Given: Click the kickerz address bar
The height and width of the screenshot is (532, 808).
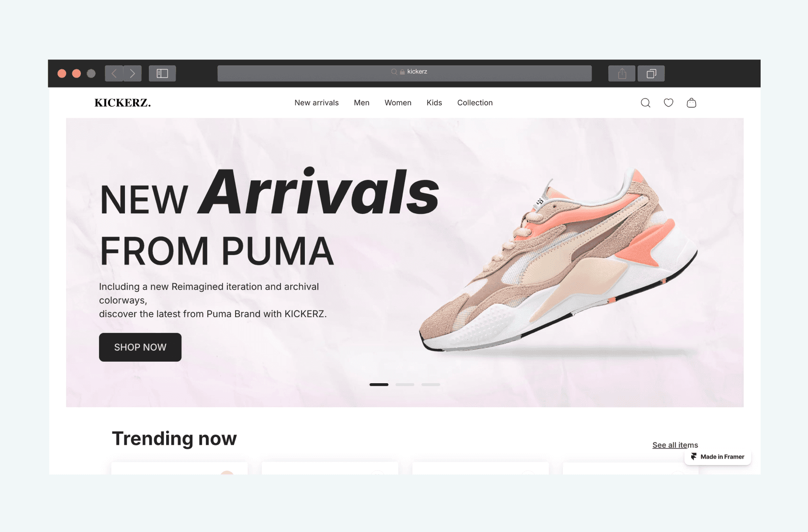Looking at the screenshot, I should pyautogui.click(x=404, y=73).
